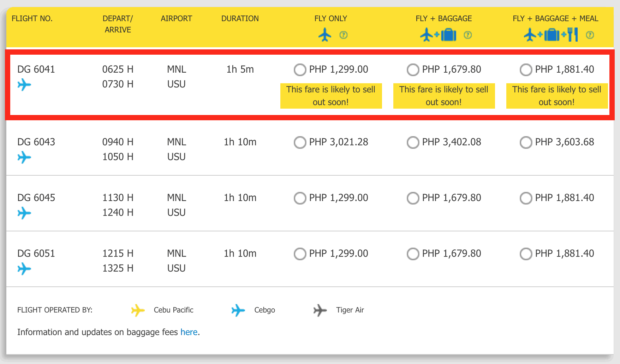The image size is (620, 364).
Task: Choose Fly + Baggage fare for DG 6051
Action: tap(413, 254)
